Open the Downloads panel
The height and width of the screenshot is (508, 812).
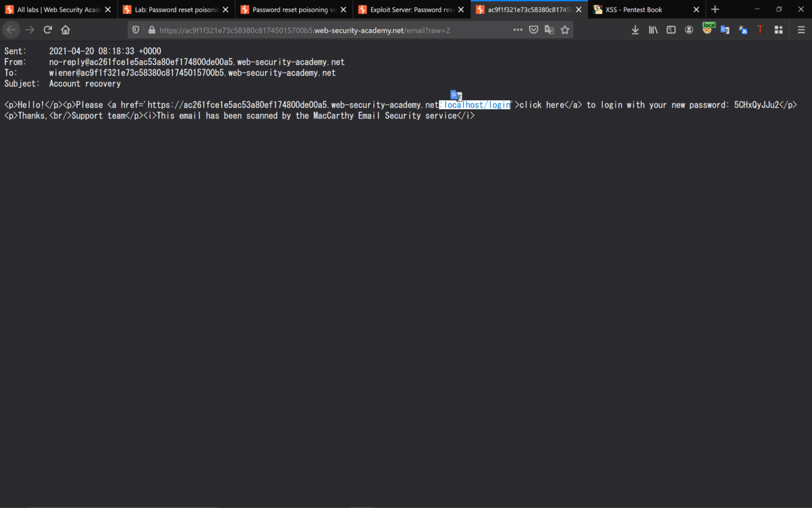point(635,30)
